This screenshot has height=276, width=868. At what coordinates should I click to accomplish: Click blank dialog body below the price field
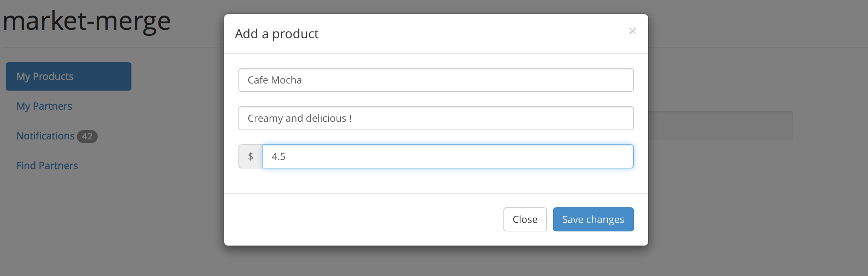click(x=436, y=181)
